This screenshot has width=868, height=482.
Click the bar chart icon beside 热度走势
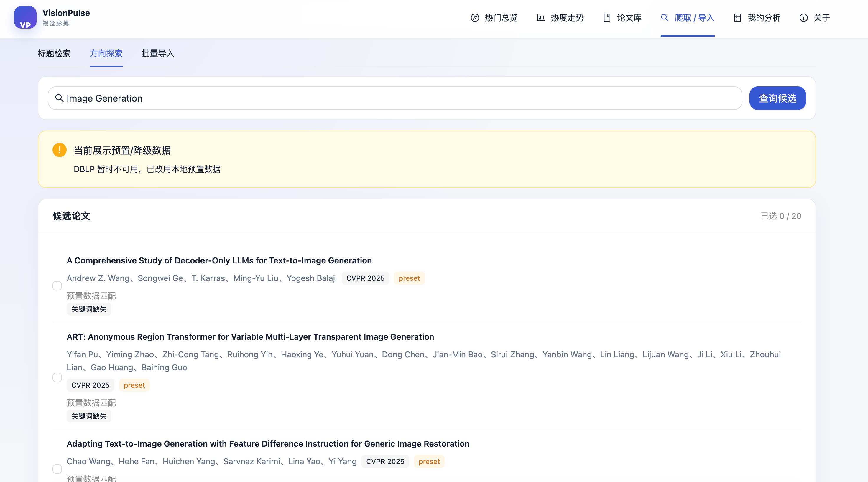[x=541, y=18]
